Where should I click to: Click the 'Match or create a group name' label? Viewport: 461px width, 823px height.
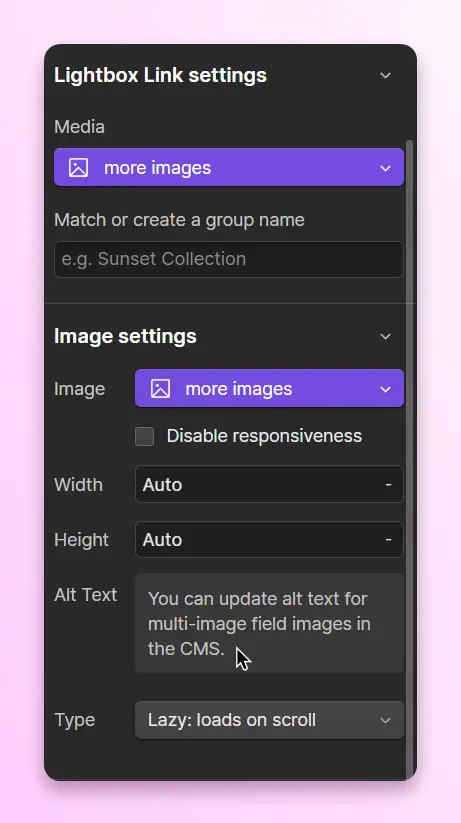[179, 220]
